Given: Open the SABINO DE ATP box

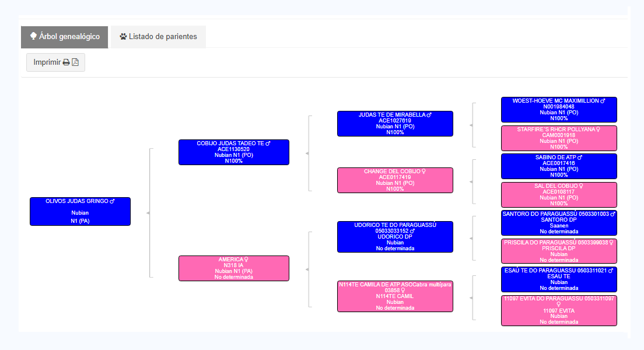Looking at the screenshot, I should (x=558, y=166).
